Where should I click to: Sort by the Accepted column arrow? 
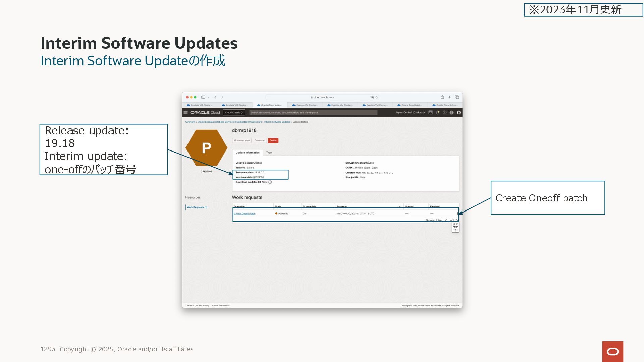(x=400, y=206)
